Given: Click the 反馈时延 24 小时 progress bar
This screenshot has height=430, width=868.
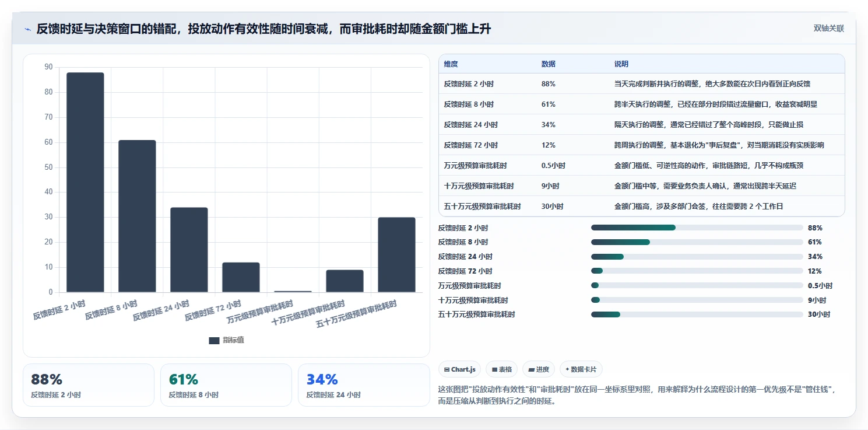Looking at the screenshot, I should 697,257.
